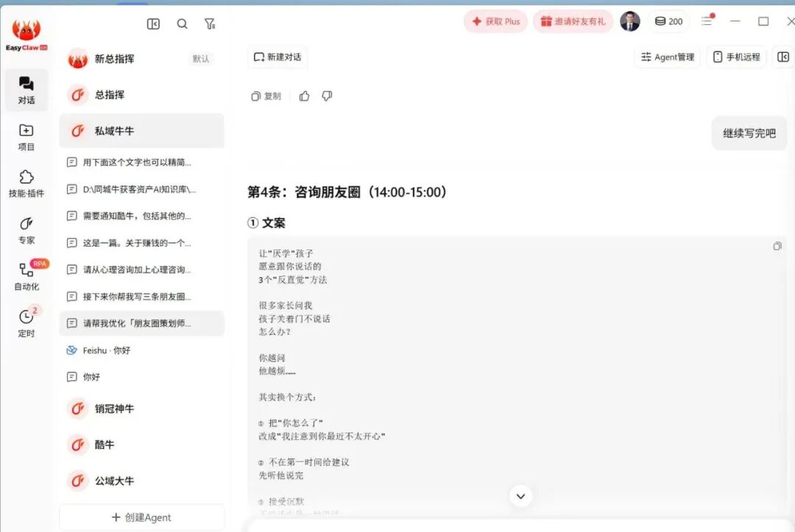795x532 pixels.
Task: Open the 技能·插件 section
Action: tap(26, 183)
